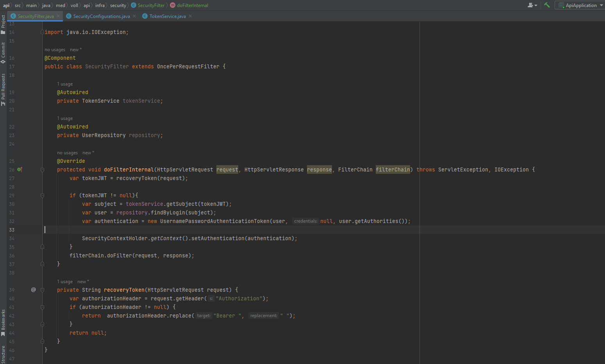605x364 pixels.
Task: Click the SecurityFilter class breadcrumb
Action: (148, 5)
